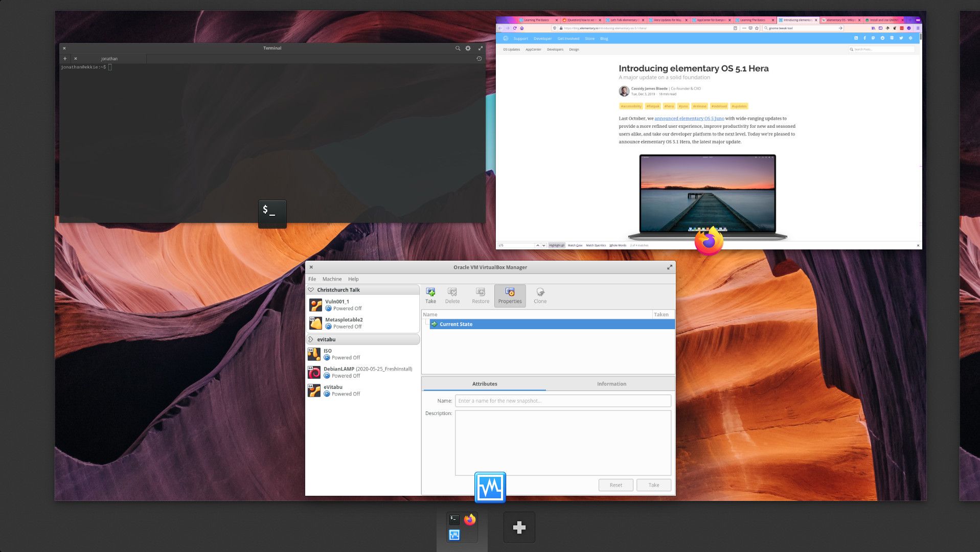
Task: Select the 'elementary OS - Wikipedia' Firefox tab
Action: [841, 20]
